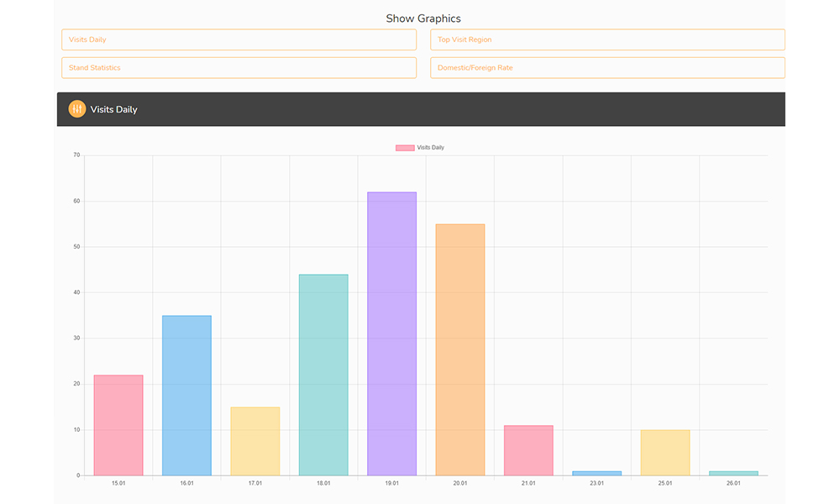Select the teal bar for 18.01
Image resolution: width=840 pixels, height=504 pixels.
tap(323, 375)
